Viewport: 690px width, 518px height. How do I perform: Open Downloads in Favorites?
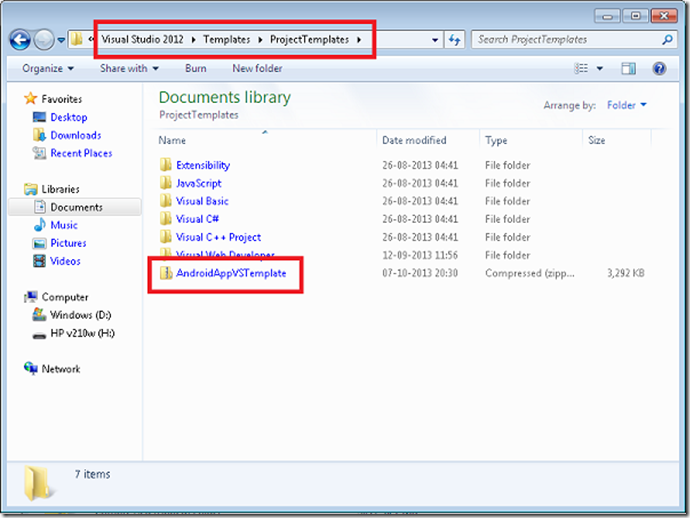click(76, 135)
